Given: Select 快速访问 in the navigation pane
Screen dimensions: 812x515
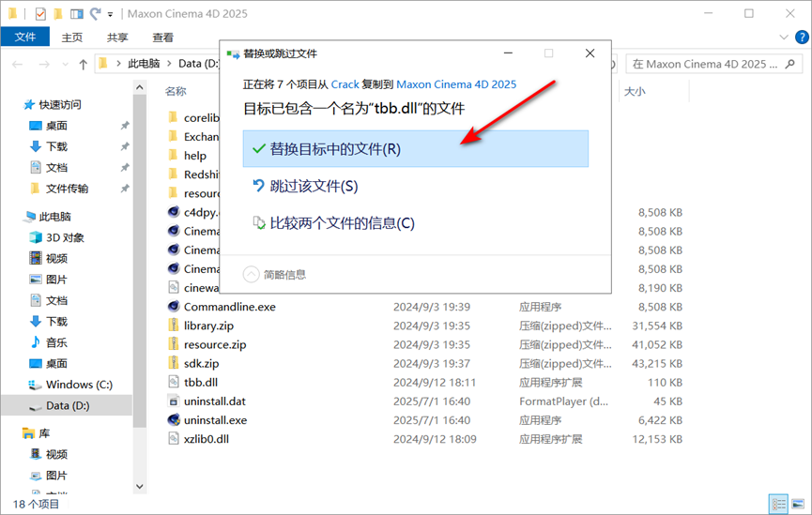Looking at the screenshot, I should [x=59, y=104].
